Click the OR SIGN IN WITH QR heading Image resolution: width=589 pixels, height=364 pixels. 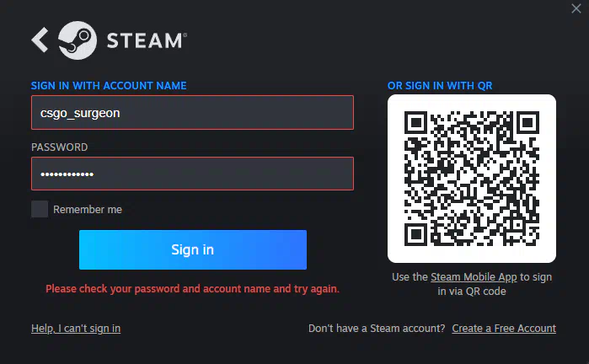pos(440,86)
